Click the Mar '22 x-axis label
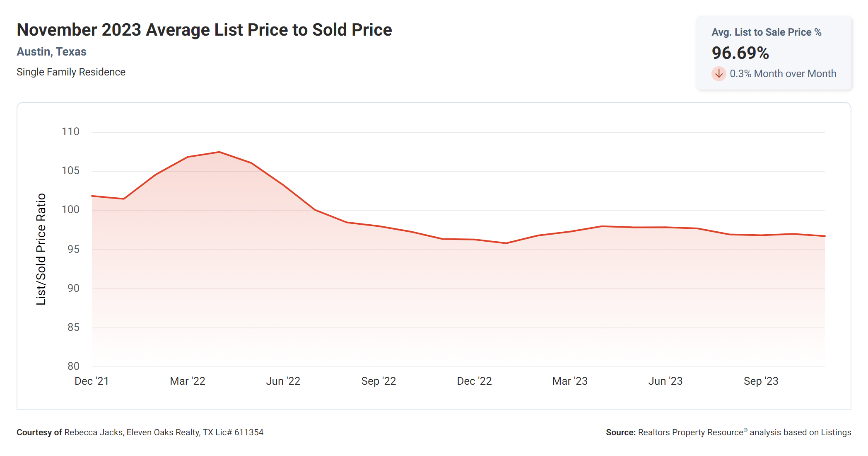Screen dimensions: 868x456 click(x=188, y=381)
